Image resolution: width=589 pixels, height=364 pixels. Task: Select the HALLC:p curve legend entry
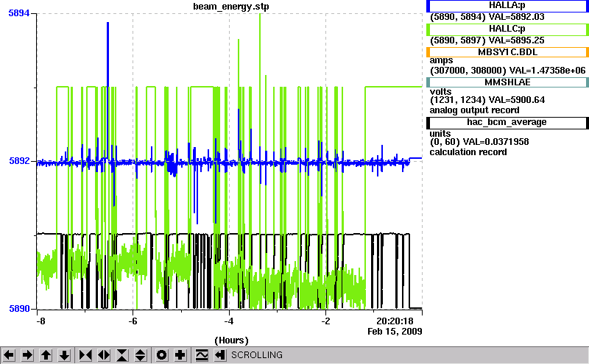click(507, 29)
